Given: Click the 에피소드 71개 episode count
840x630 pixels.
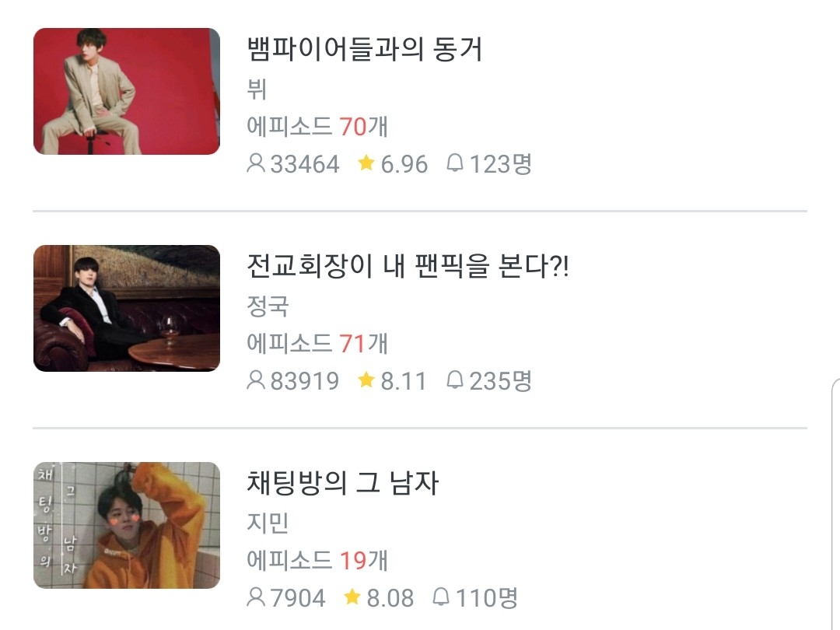Looking at the screenshot, I should click(x=317, y=344).
